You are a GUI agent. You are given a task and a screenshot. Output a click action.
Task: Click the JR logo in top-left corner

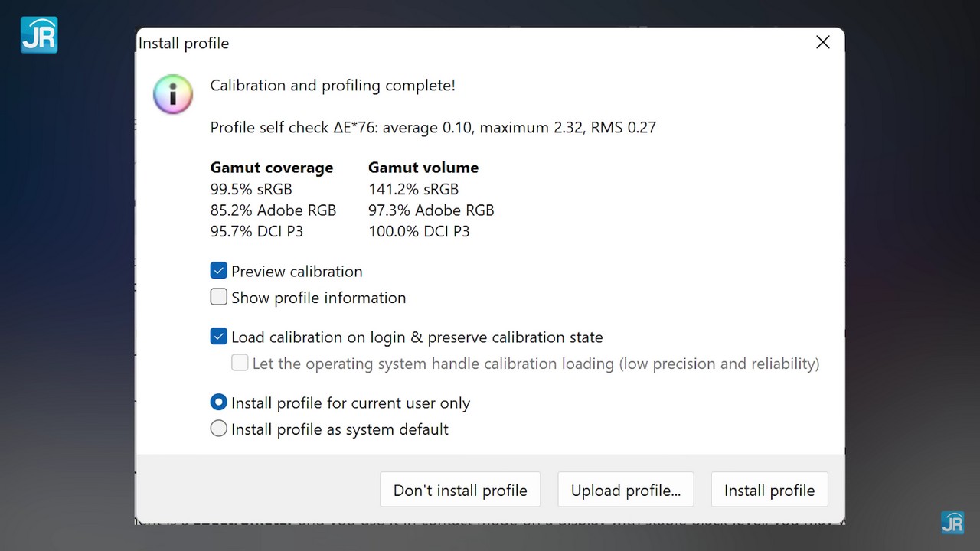pyautogui.click(x=39, y=35)
